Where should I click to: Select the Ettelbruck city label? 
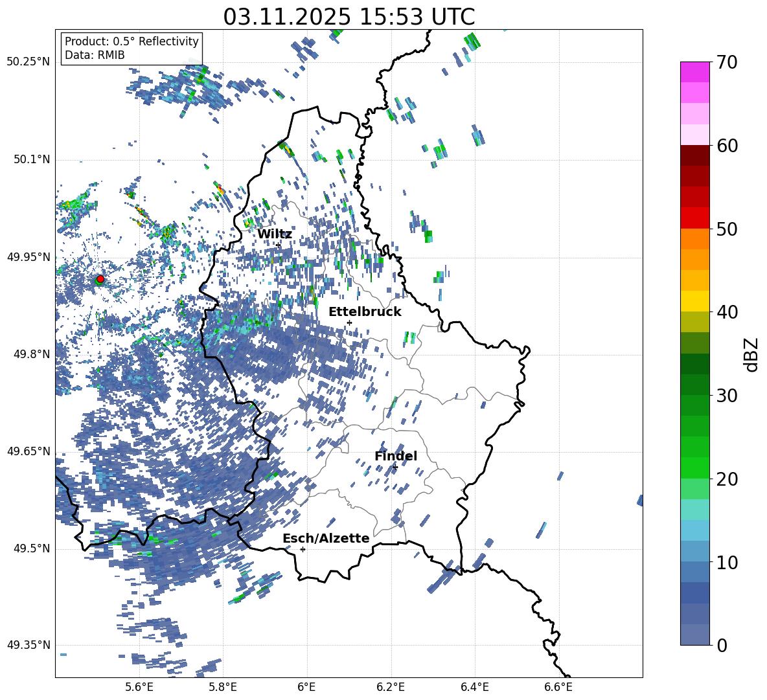point(364,312)
